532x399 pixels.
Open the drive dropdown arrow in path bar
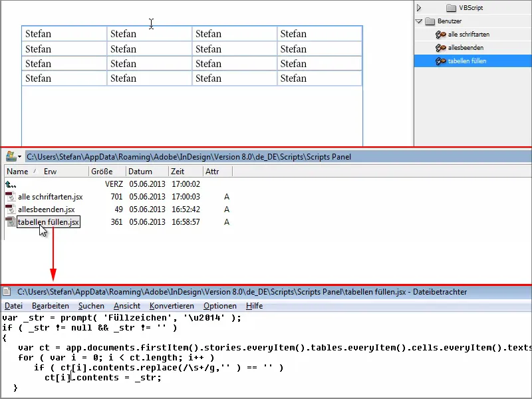click(x=20, y=157)
